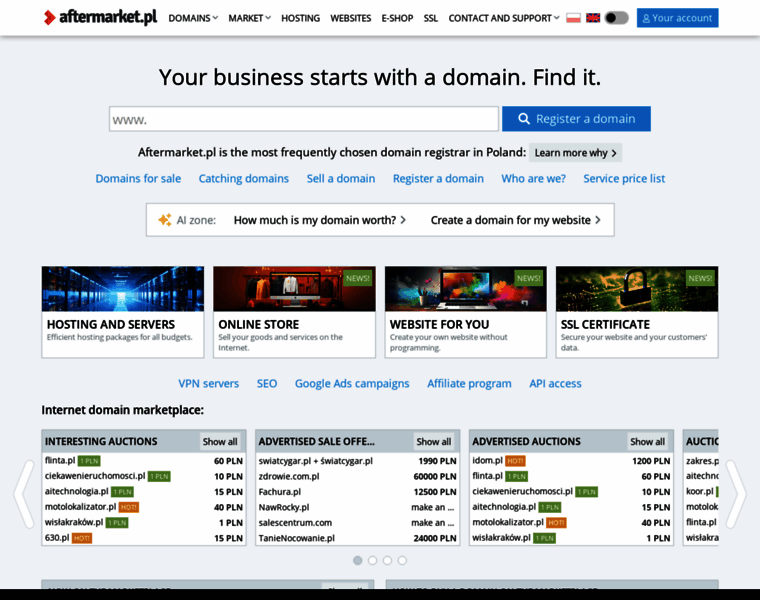Click the aftermarket.pl logo
The image size is (760, 600).
click(100, 18)
